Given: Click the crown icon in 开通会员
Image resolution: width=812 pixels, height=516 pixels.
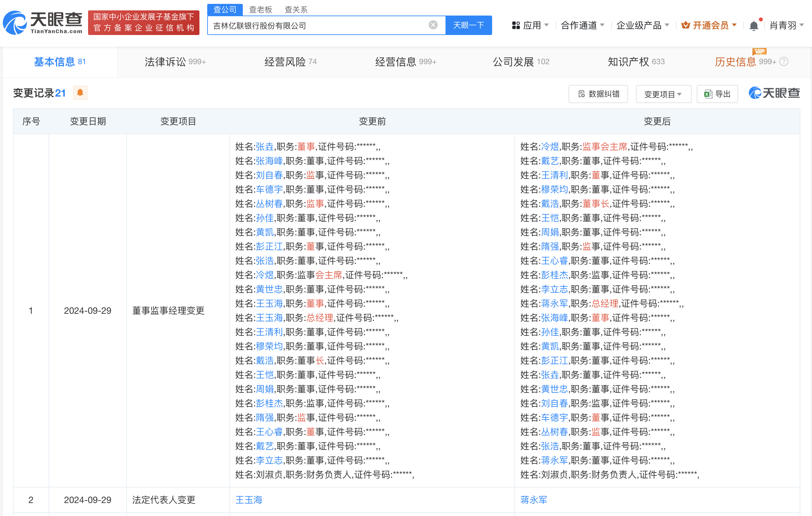Looking at the screenshot, I should pyautogui.click(x=684, y=25).
